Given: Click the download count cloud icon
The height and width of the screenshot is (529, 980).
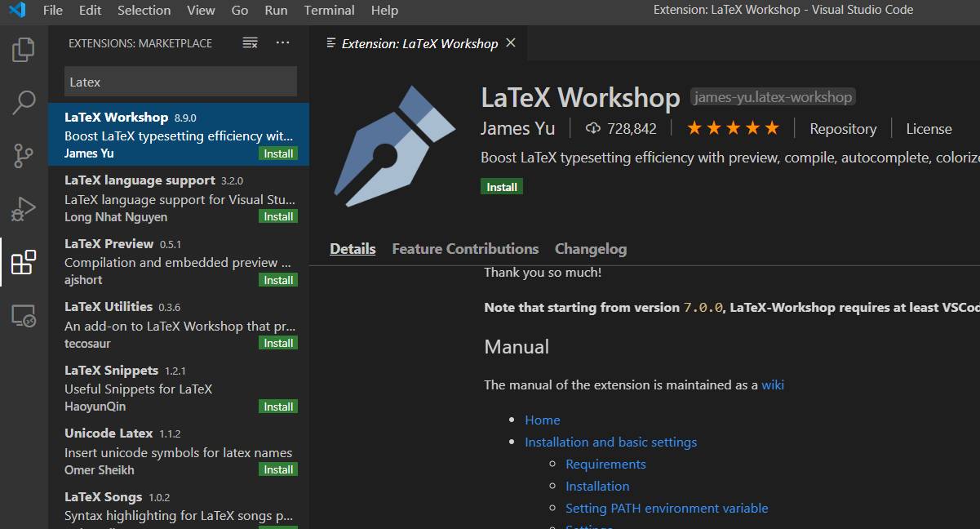Looking at the screenshot, I should click(593, 128).
